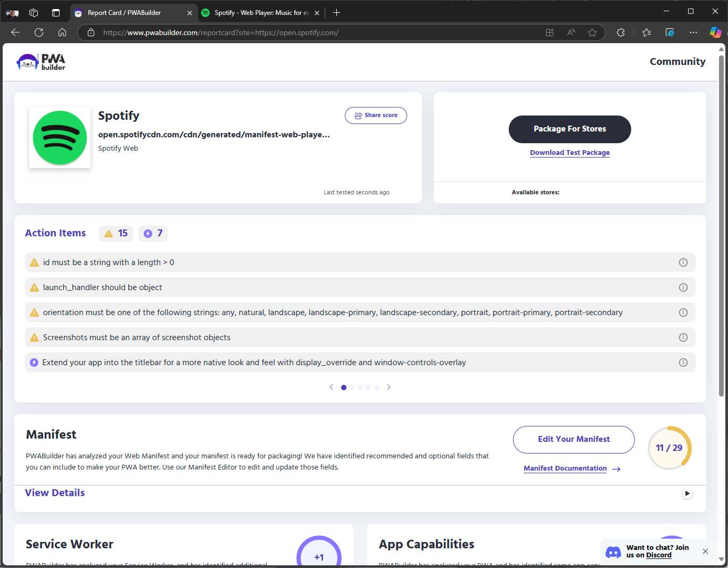Click Edit Your Manifest button

[x=574, y=440]
